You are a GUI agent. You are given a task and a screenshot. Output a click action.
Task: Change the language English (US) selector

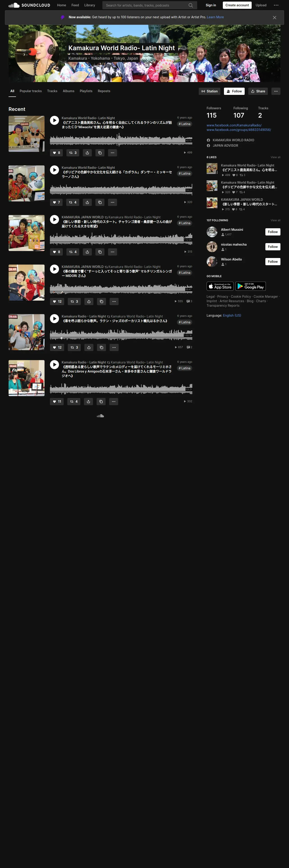232,315
